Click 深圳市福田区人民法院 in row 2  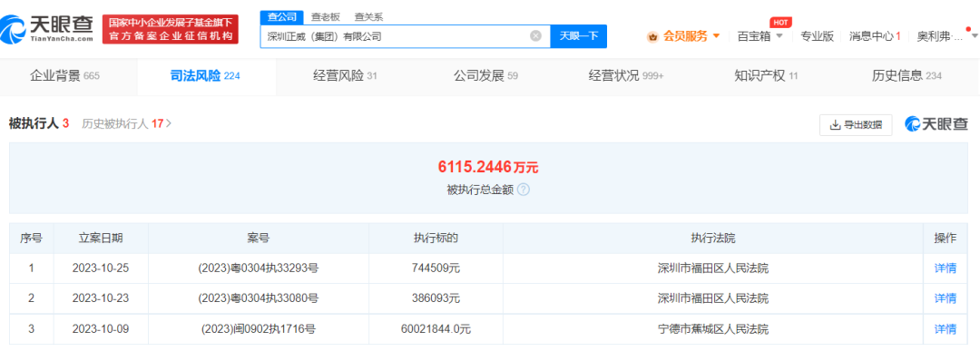point(713,298)
